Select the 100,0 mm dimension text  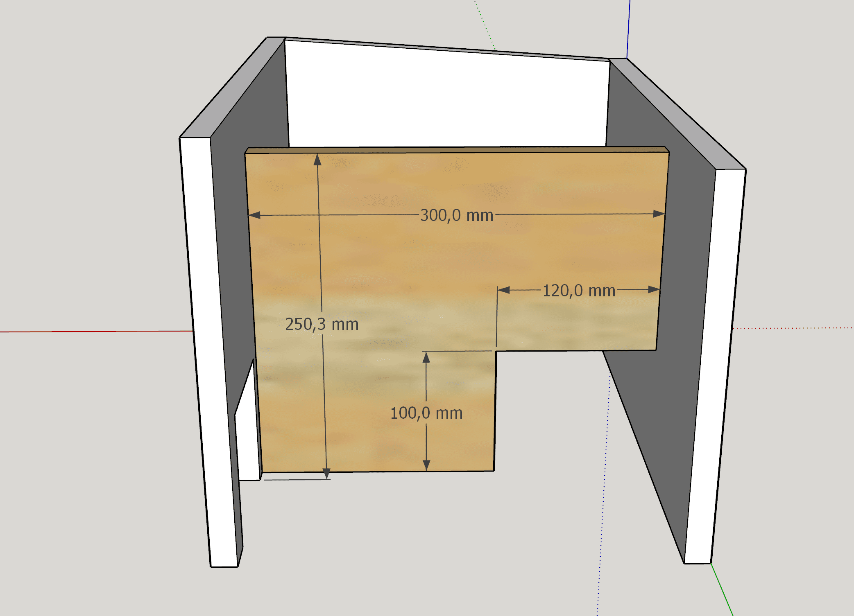coord(426,413)
